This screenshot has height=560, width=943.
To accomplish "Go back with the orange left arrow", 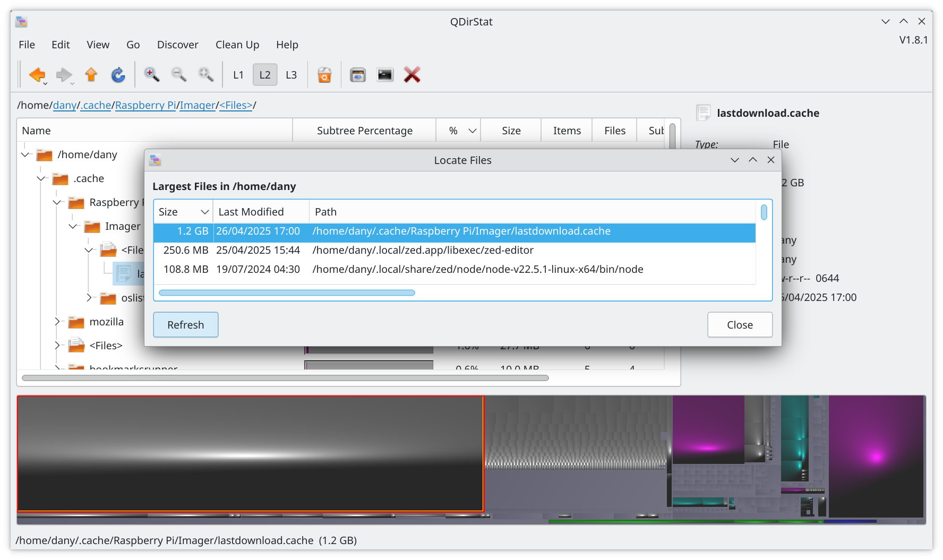I will [x=37, y=75].
